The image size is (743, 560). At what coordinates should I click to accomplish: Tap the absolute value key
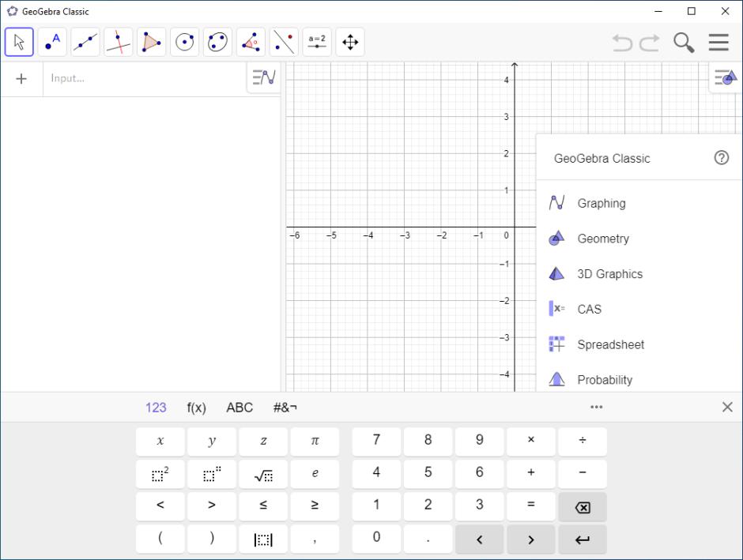click(x=263, y=539)
